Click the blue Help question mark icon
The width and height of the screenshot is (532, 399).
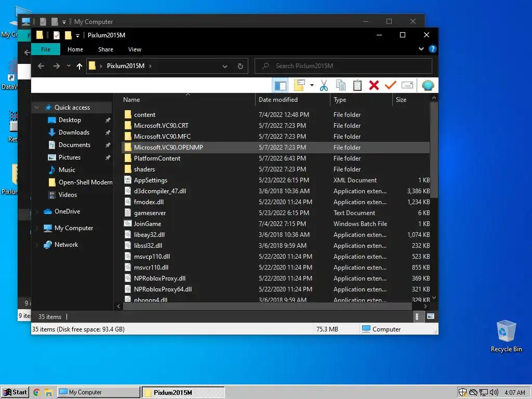point(432,49)
